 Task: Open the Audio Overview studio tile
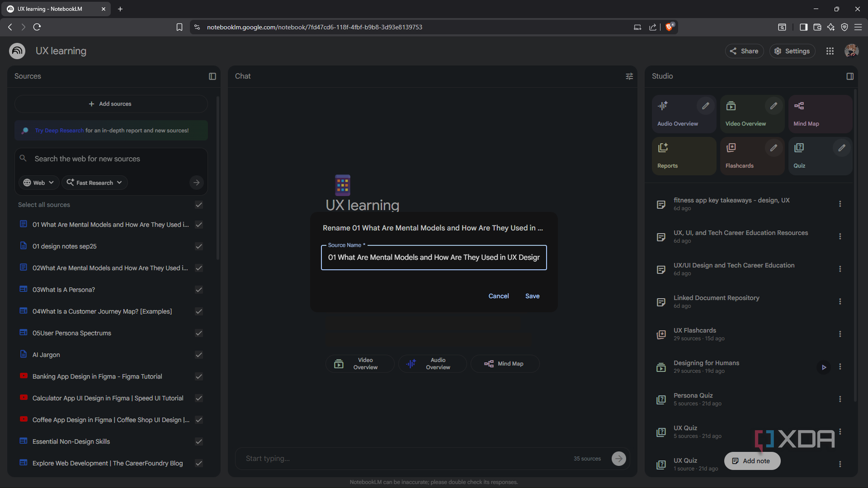click(x=684, y=114)
